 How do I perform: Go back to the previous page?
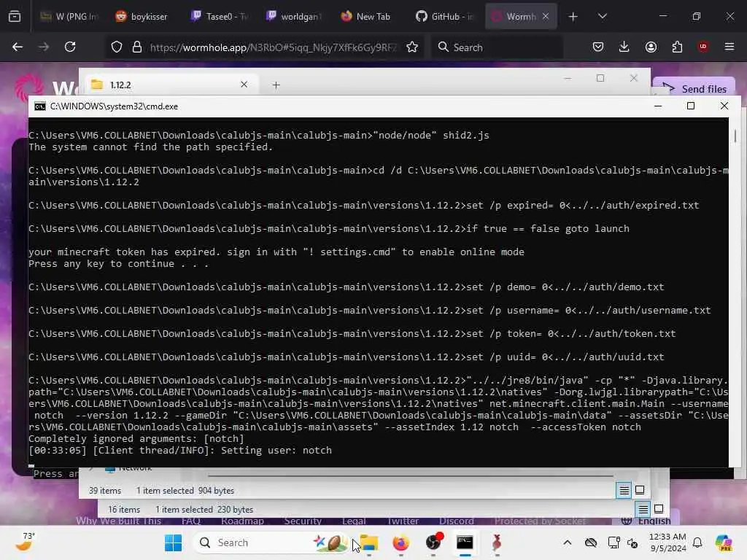(x=18, y=47)
